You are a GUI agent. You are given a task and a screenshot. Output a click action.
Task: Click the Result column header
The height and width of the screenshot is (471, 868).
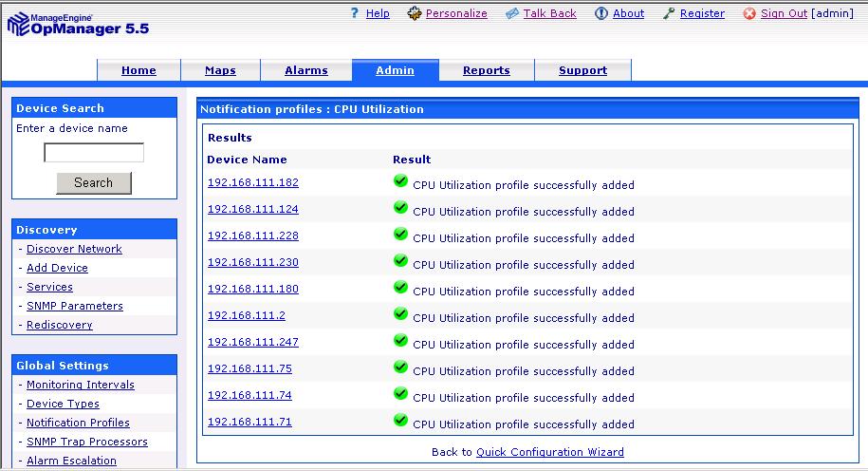[412, 160]
